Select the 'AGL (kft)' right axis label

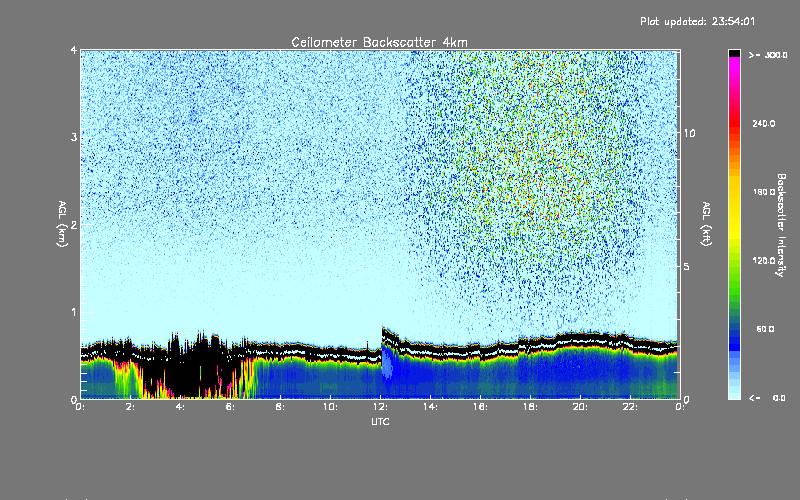tap(707, 224)
